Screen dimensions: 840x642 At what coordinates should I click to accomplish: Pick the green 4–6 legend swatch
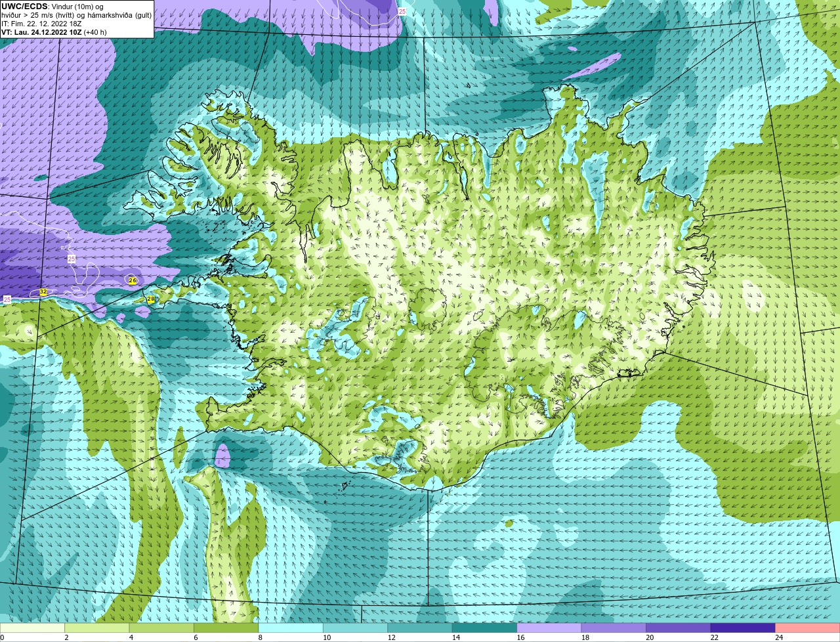161,628
